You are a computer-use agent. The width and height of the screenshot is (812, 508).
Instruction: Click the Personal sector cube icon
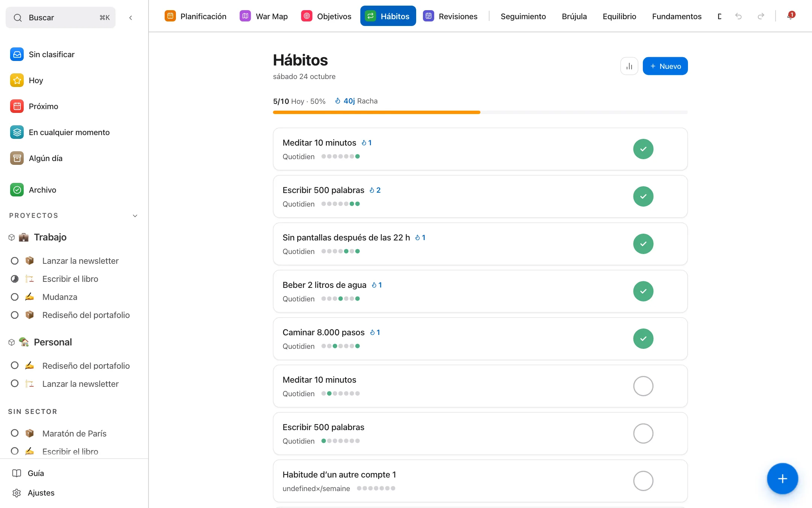[12, 342]
